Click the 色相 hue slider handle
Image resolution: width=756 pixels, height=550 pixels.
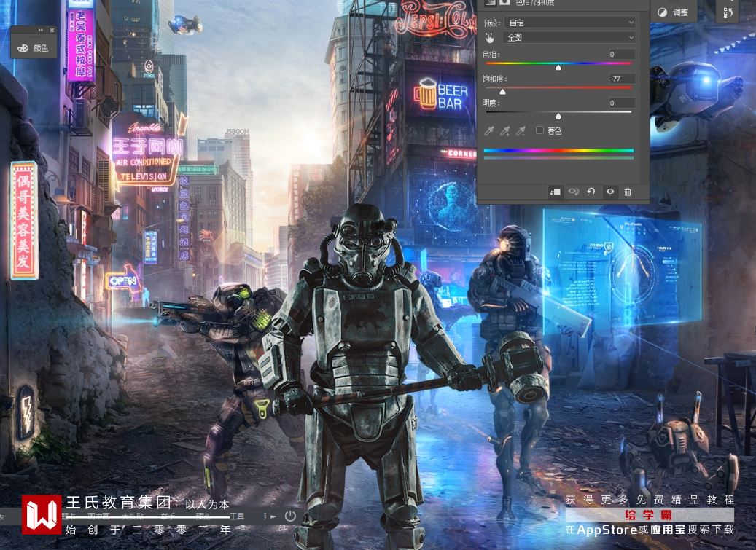558,68
